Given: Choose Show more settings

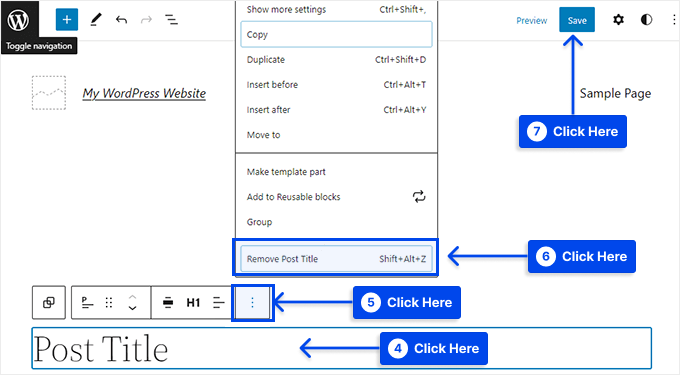Looking at the screenshot, I should 336,10.
